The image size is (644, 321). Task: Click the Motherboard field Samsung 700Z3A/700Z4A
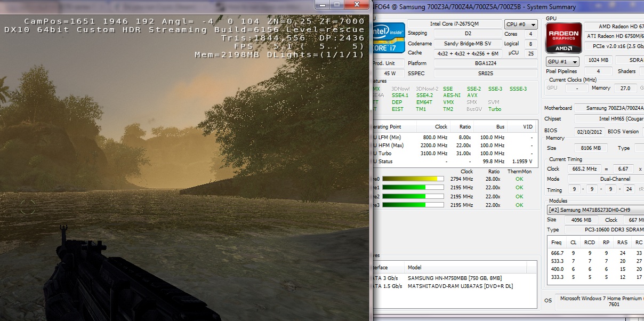(609, 108)
